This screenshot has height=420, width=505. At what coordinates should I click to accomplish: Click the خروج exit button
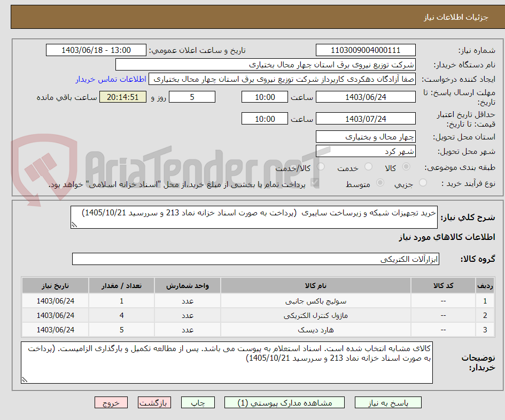coord(111,402)
